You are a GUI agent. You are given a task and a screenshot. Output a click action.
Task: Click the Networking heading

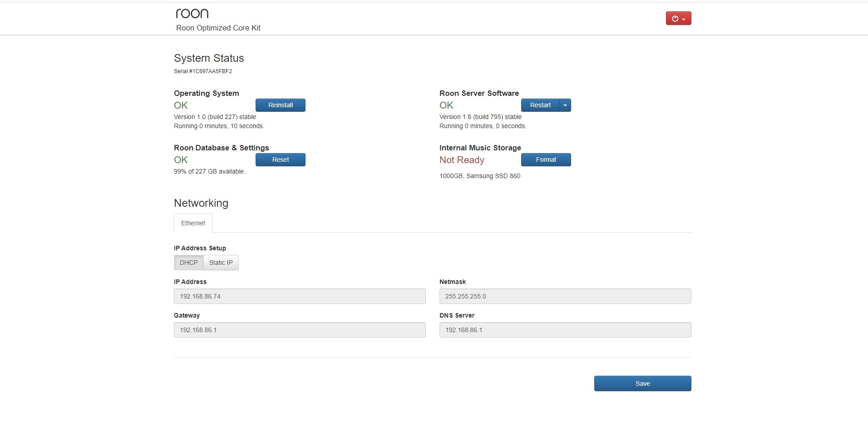(x=201, y=203)
